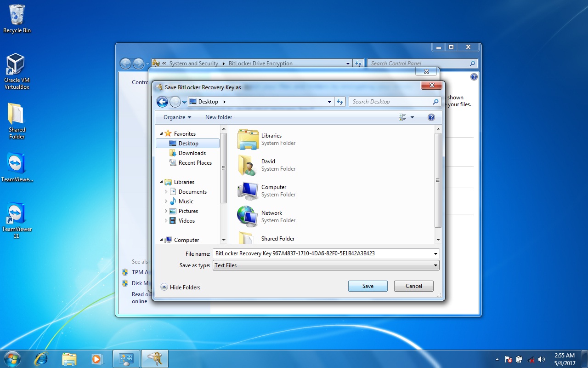The height and width of the screenshot is (368, 588).
Task: Select Computer in navigation pane
Action: pos(182,240)
